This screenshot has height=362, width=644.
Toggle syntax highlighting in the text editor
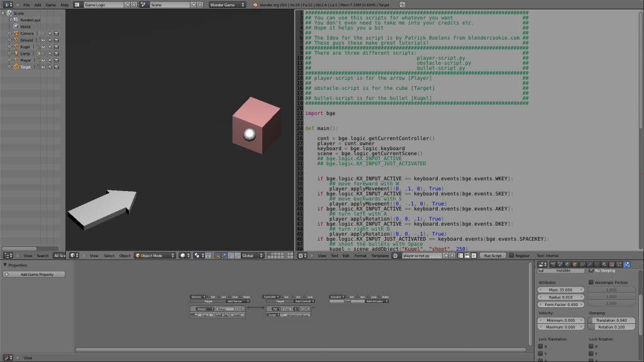point(474,255)
